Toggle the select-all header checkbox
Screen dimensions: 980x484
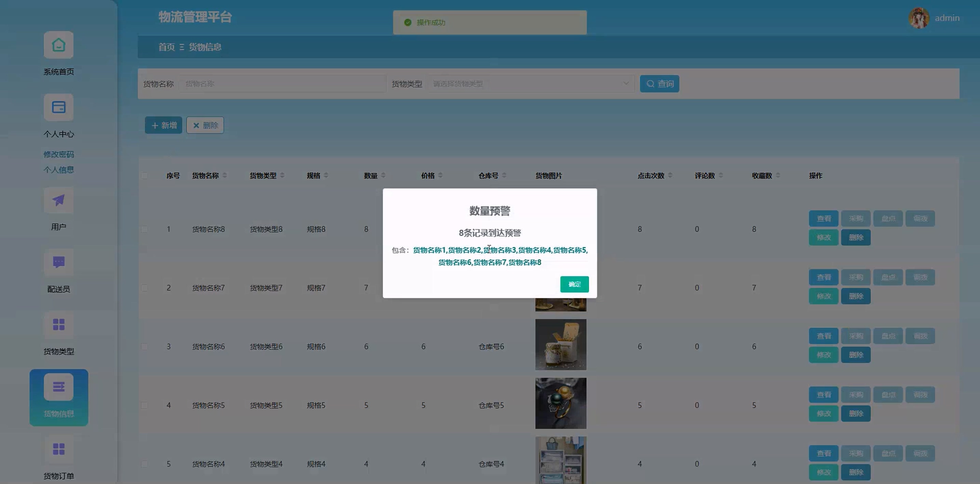coord(145,175)
